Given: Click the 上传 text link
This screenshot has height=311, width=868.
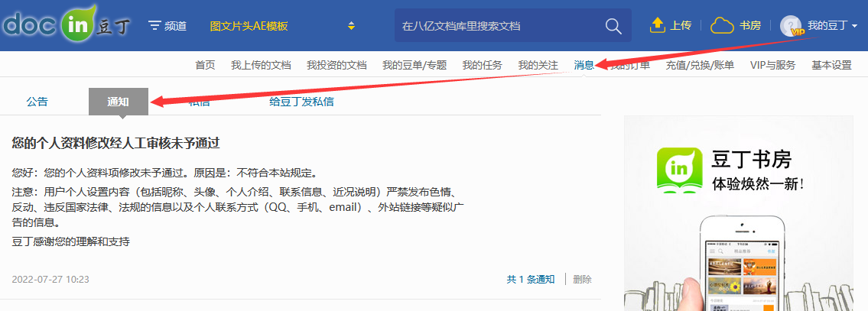Looking at the screenshot, I should point(681,25).
